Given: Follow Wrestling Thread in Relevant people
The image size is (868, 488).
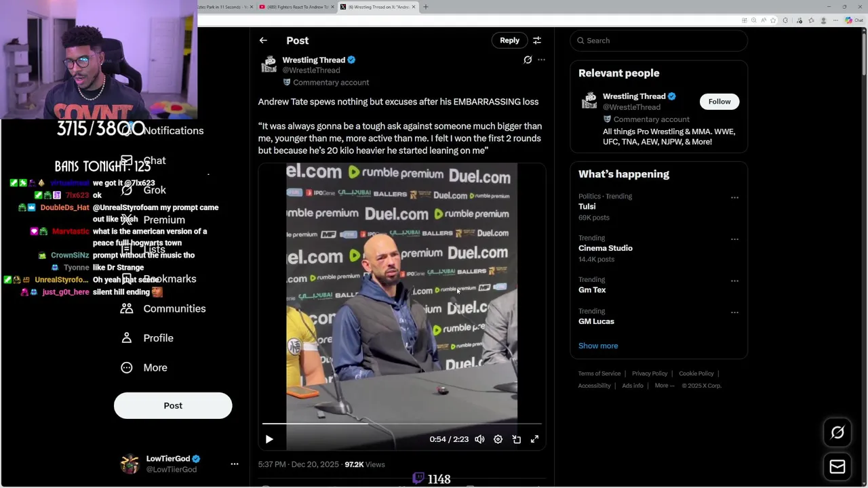Looking at the screenshot, I should tap(719, 102).
